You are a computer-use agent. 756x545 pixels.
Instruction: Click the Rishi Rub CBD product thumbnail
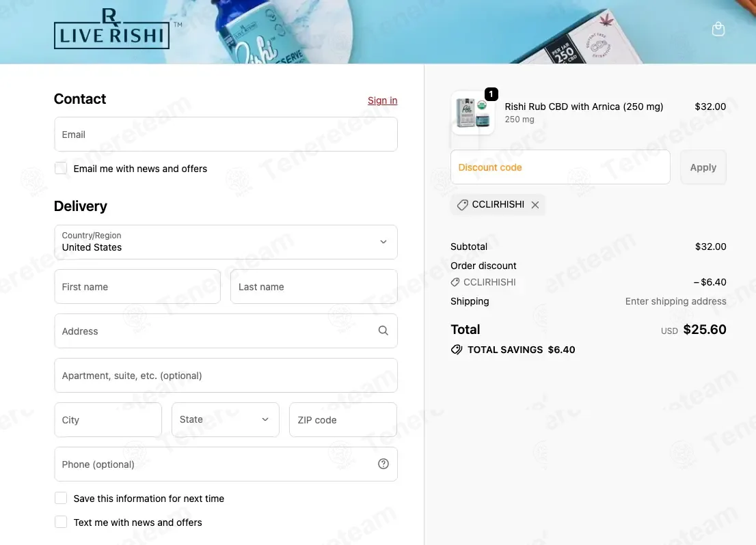click(472, 113)
